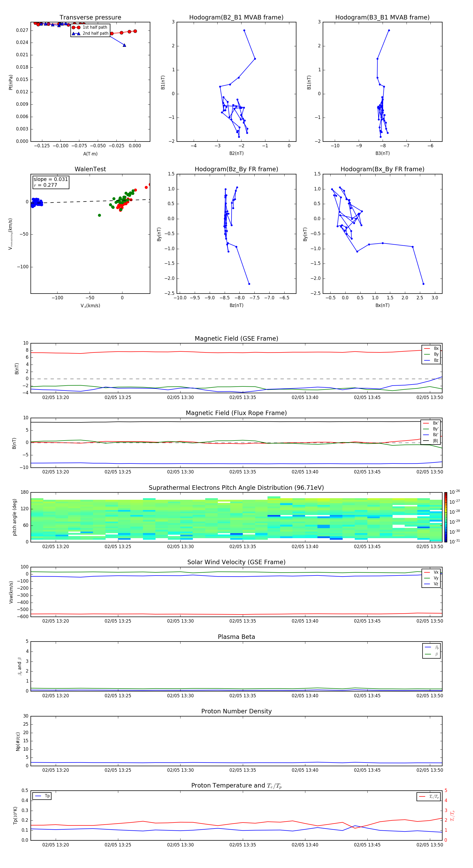Click '02/05 13:35' tick under GSE magnetic panel

point(242,398)
